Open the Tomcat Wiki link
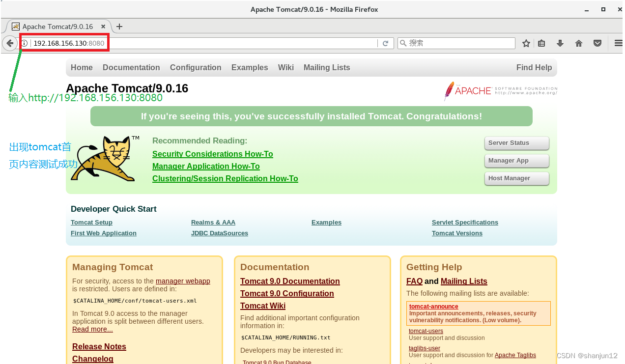Viewport: 625px width, 364px height. point(263,306)
